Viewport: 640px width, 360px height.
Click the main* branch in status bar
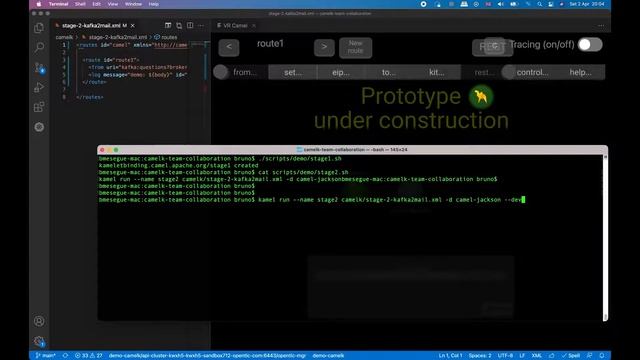45,356
